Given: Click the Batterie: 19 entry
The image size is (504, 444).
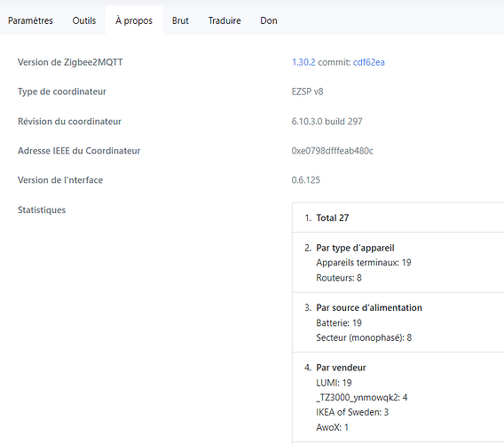Looking at the screenshot, I should click(x=339, y=322).
